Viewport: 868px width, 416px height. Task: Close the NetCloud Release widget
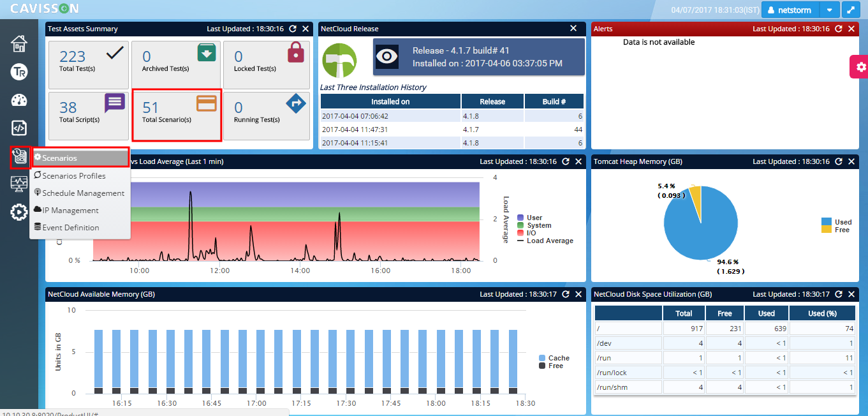(573, 29)
